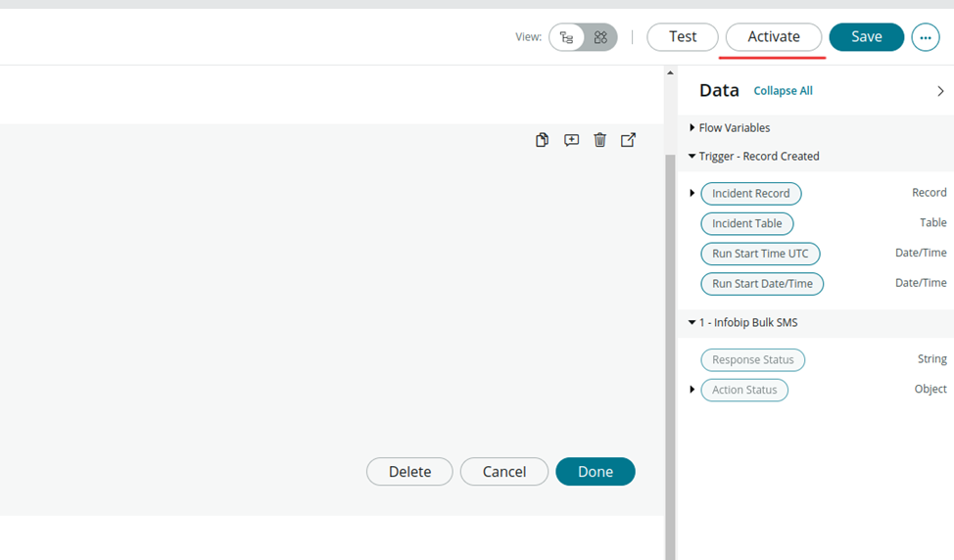Click the trash can delete icon
The width and height of the screenshot is (954, 560).
click(599, 140)
